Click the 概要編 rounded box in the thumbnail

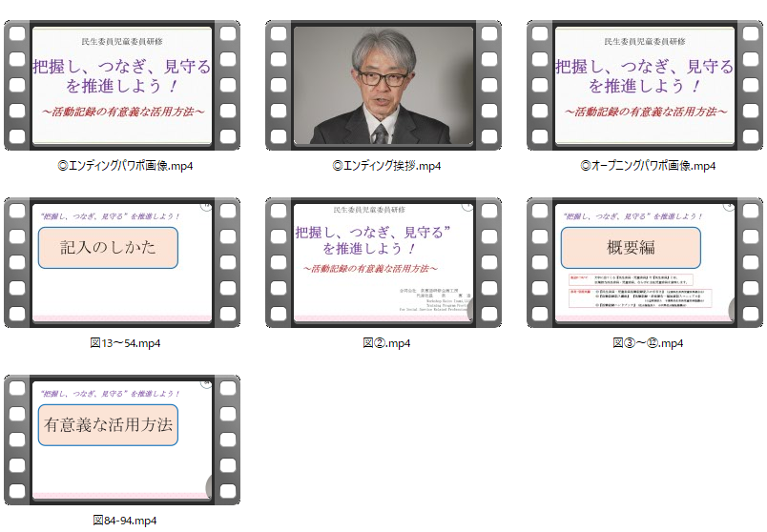click(x=631, y=248)
